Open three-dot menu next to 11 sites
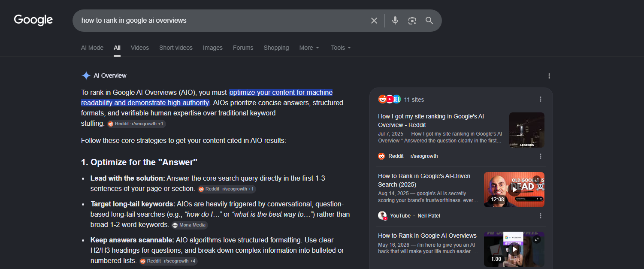This screenshot has height=269, width=644. click(541, 99)
